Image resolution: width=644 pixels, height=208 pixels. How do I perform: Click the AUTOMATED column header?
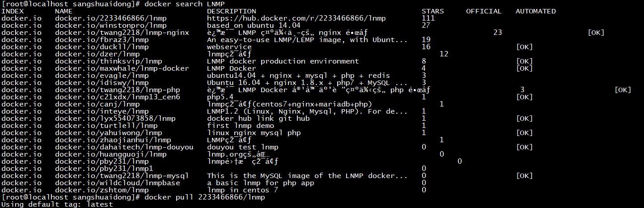536,11
